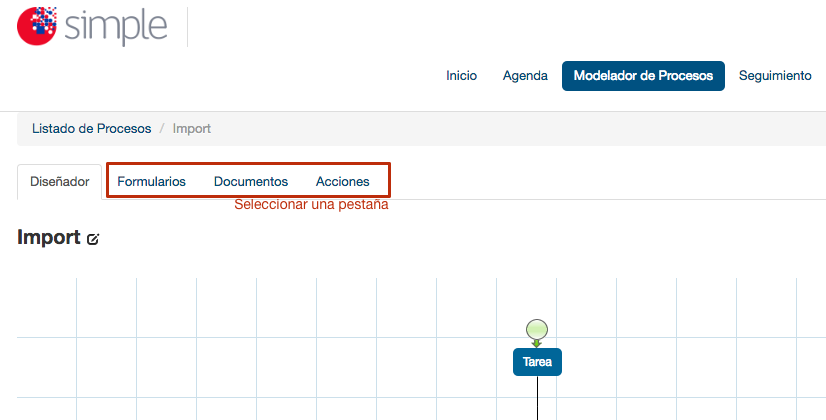The image size is (826, 420).
Task: Click the red "Seleccionar una pestaña" annotation
Action: point(311,204)
